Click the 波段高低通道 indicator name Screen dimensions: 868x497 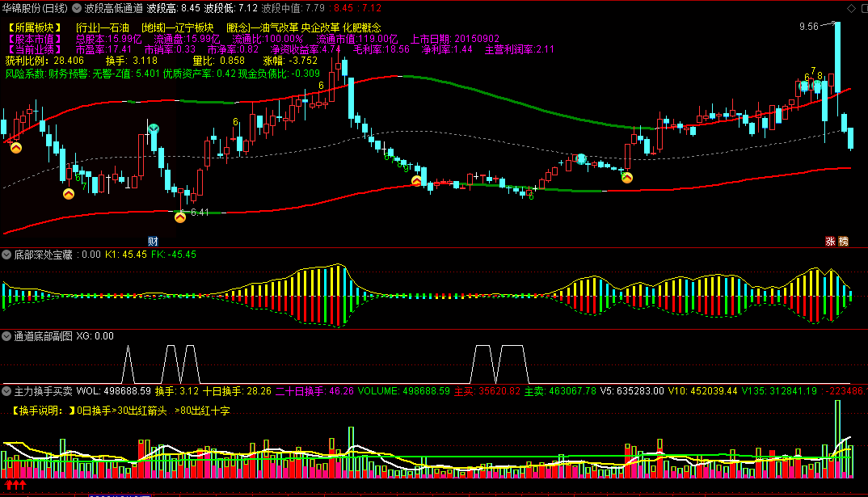pyautogui.click(x=113, y=8)
